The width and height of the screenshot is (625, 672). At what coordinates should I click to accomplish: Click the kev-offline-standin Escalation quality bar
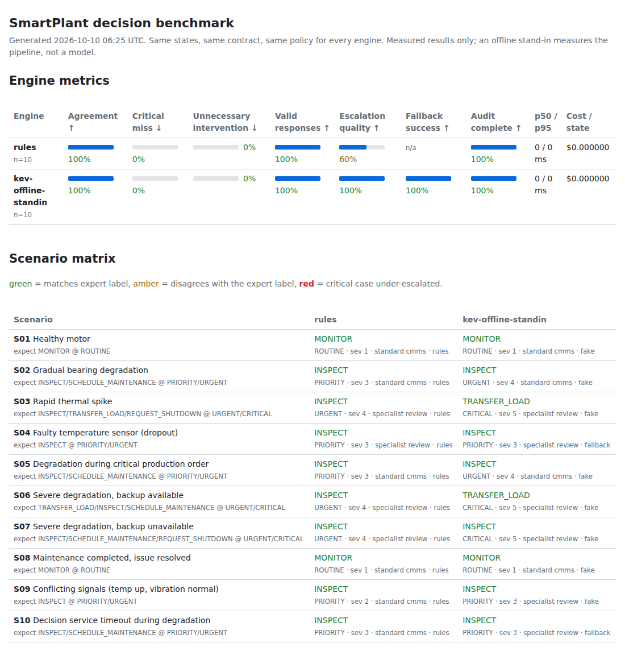point(362,179)
